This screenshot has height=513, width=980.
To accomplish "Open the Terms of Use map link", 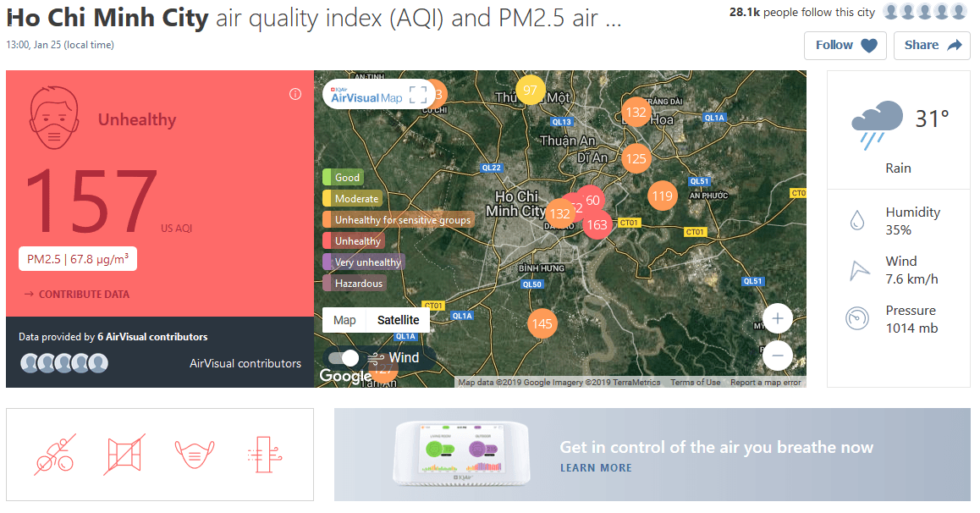I will pos(695,383).
